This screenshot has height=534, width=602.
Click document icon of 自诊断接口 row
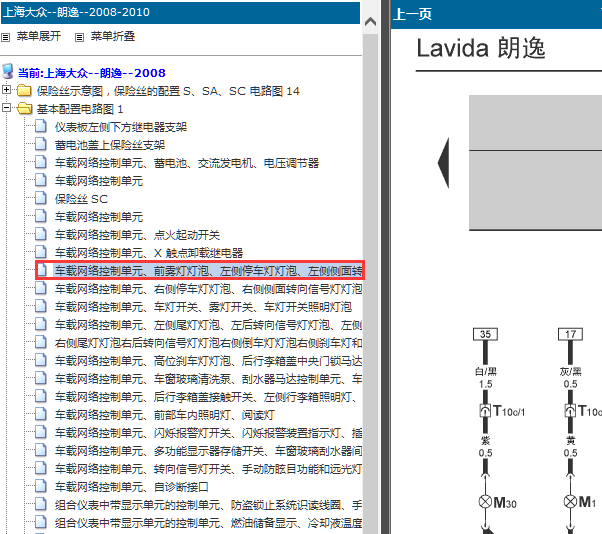[41, 486]
